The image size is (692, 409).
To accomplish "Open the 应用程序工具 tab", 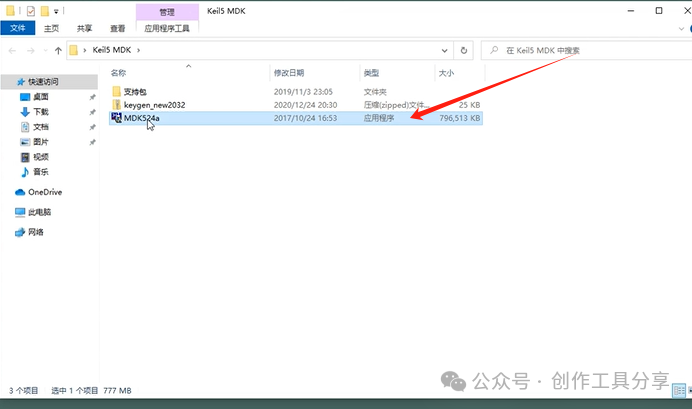I will [167, 28].
